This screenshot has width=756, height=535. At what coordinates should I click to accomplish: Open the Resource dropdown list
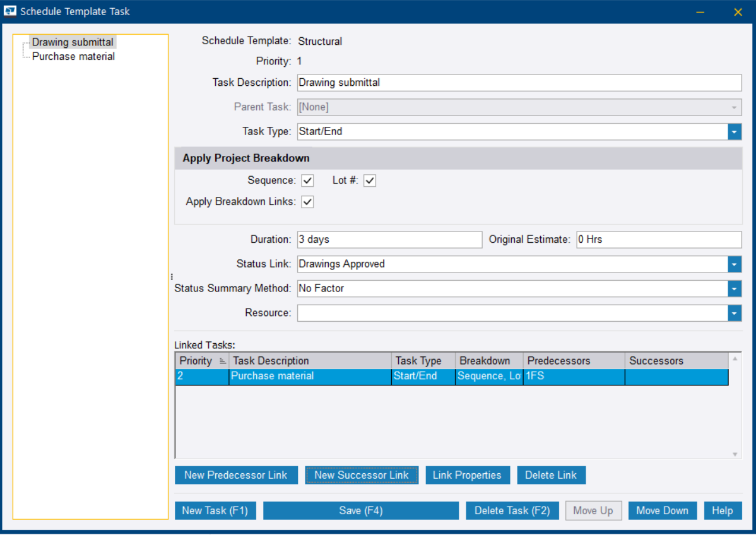(735, 313)
